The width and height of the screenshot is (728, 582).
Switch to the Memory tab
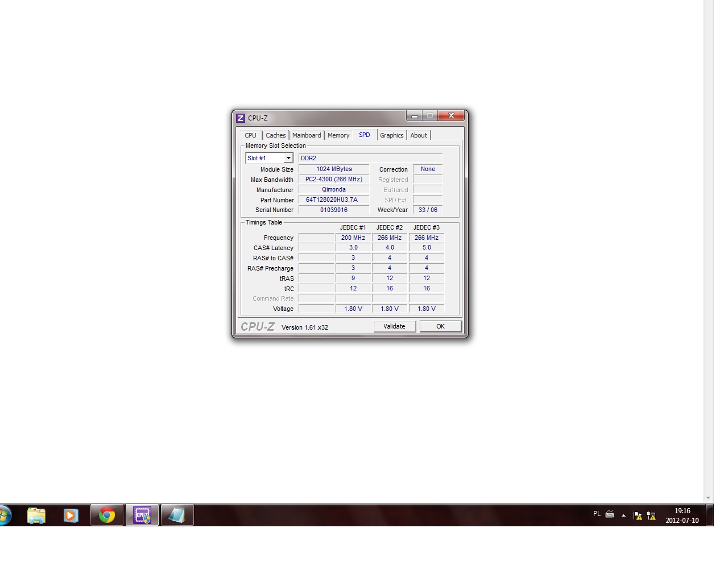point(338,135)
